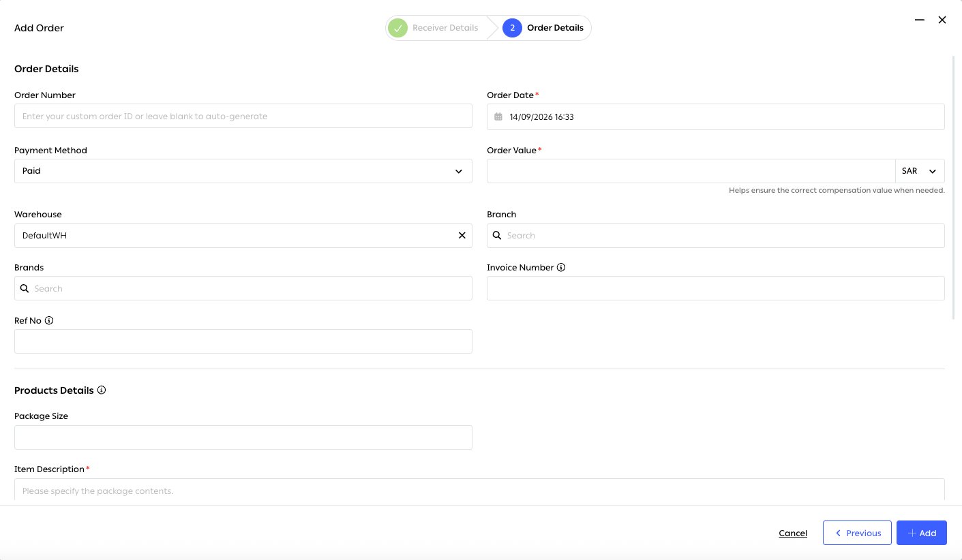Image resolution: width=962 pixels, height=560 pixels.
Task: Click the compensation value helper text
Action: [837, 191]
